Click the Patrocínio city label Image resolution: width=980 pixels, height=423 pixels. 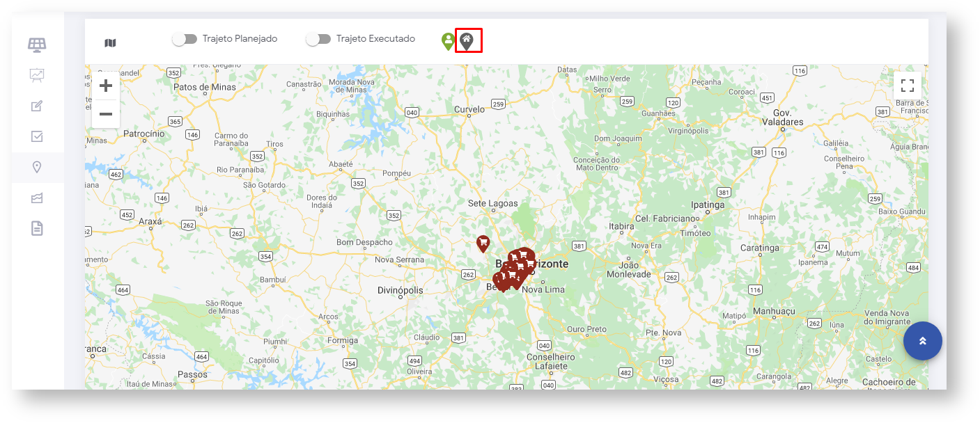coord(143,133)
